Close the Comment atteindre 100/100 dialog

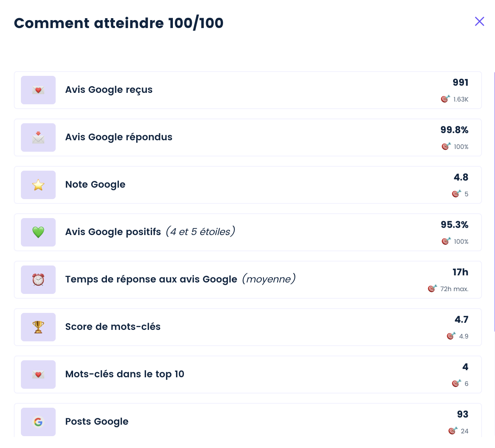tap(479, 21)
